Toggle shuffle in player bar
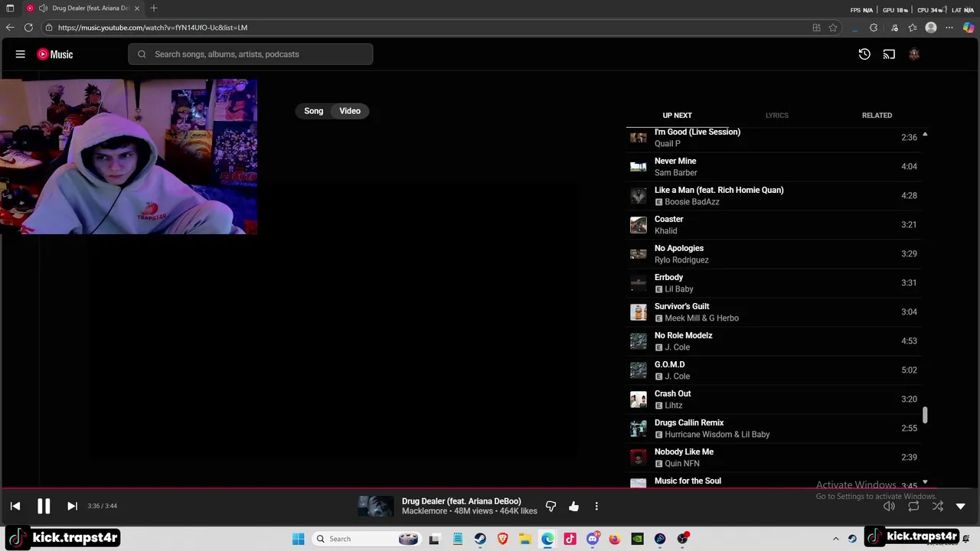Screen dimensions: 980x551 pyautogui.click(x=938, y=506)
